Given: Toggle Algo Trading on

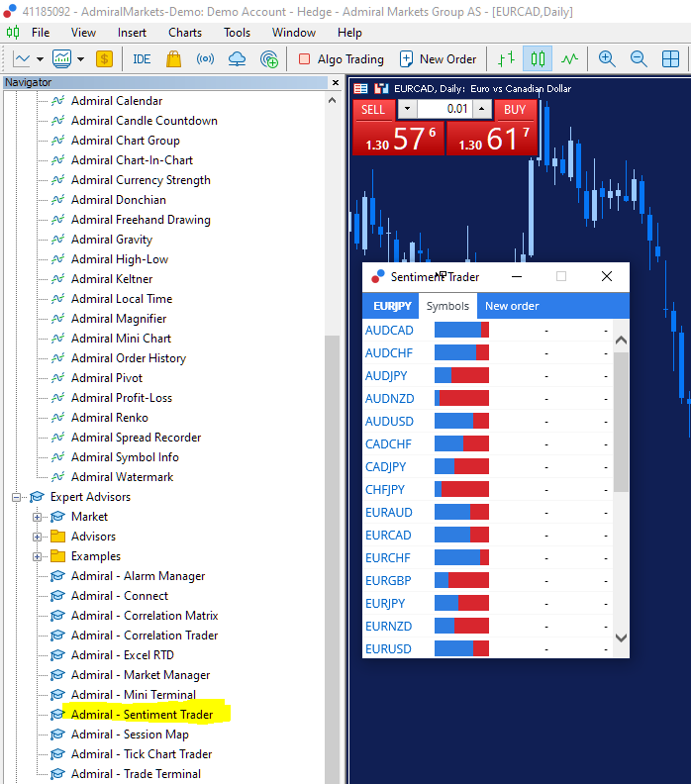Looking at the screenshot, I should coord(341,59).
